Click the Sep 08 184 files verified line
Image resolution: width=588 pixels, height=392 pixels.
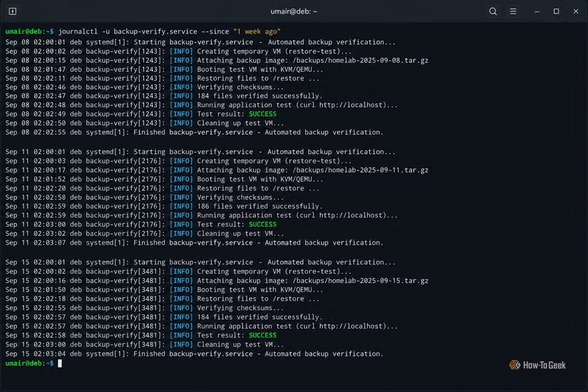[164, 96]
